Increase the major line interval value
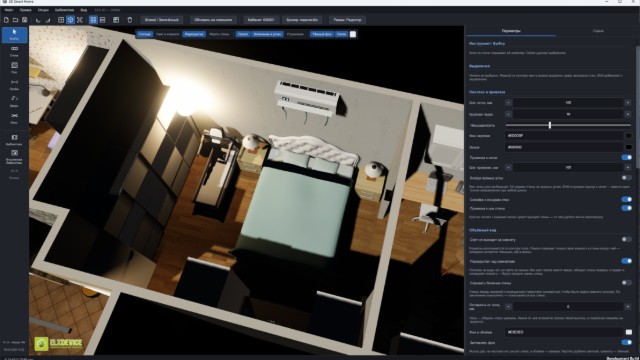This screenshot has height=360, width=640. click(x=628, y=114)
